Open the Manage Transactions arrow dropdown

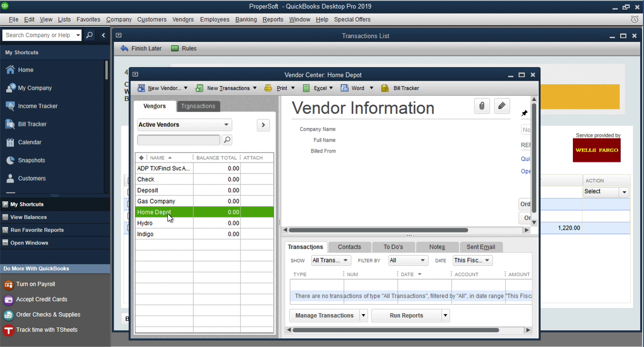[x=364, y=316]
